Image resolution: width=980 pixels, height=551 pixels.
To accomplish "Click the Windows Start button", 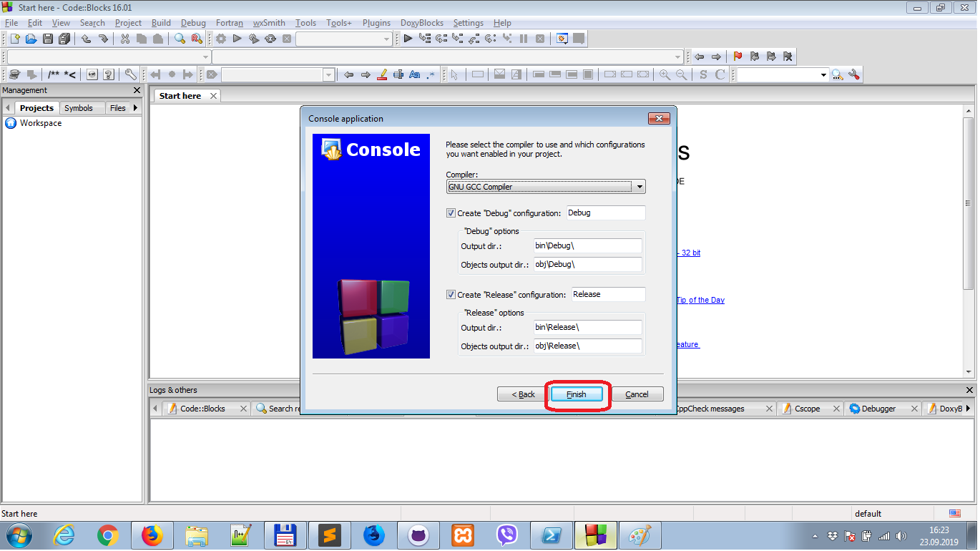I will coord(18,535).
